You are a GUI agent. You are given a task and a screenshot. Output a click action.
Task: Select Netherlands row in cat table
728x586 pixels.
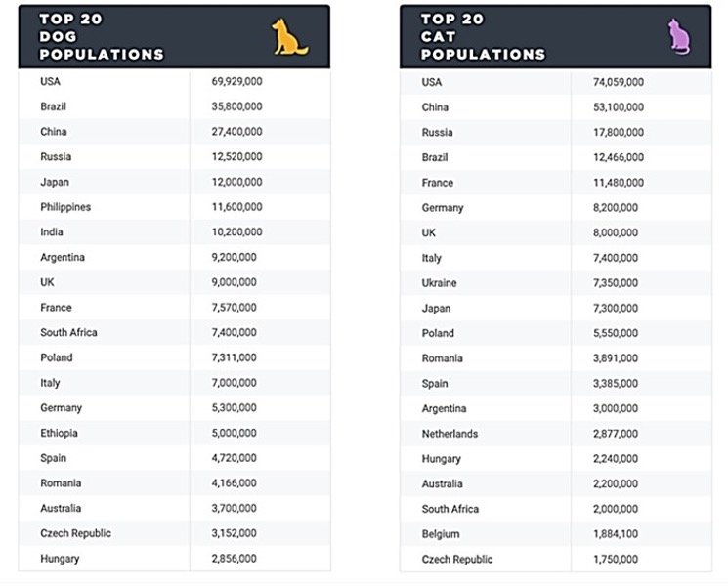tap(556, 434)
